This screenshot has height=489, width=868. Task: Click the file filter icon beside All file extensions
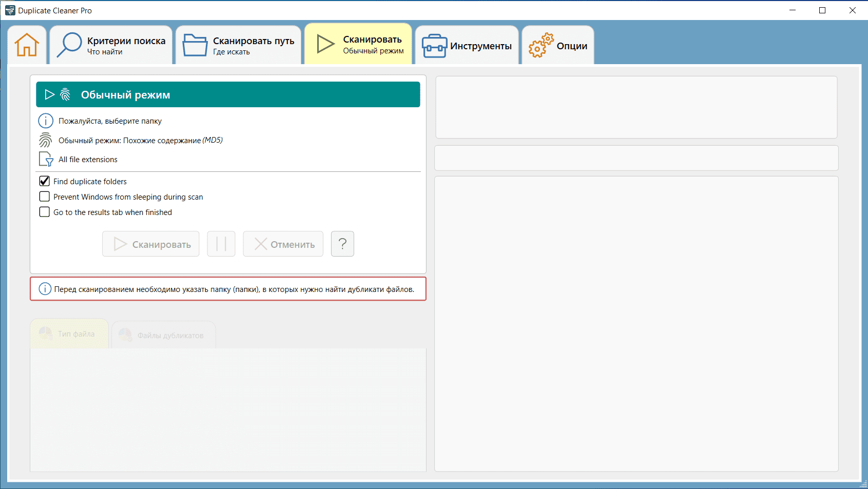[46, 159]
